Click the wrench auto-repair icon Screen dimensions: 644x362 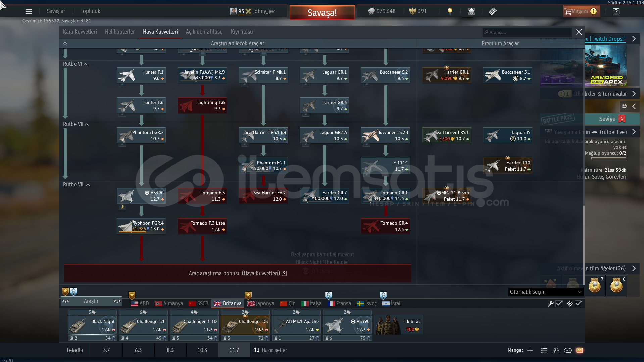550,304
